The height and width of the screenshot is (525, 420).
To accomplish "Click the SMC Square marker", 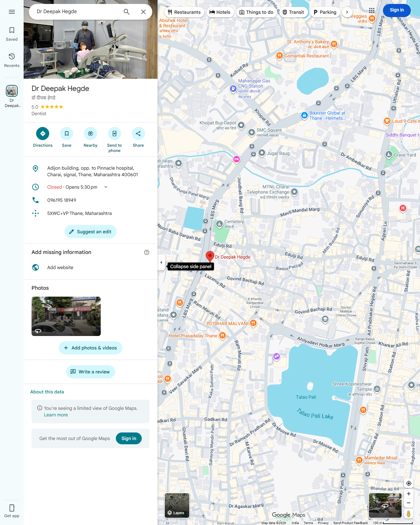I will [251, 132].
